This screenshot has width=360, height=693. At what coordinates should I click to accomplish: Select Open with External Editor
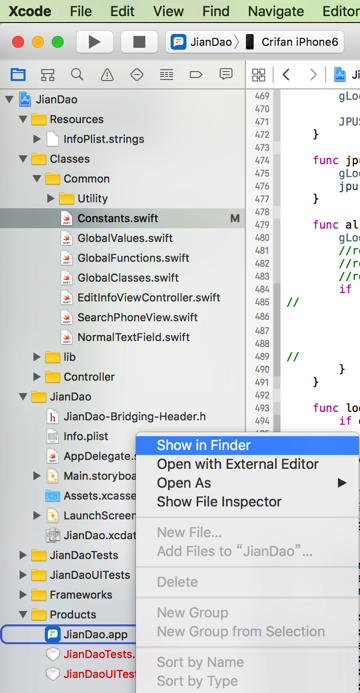pos(238,464)
